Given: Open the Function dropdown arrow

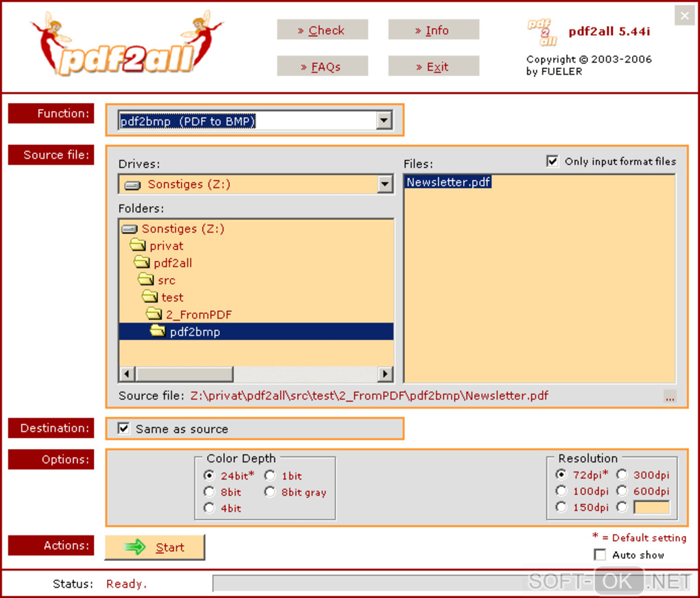Looking at the screenshot, I should tap(384, 120).
